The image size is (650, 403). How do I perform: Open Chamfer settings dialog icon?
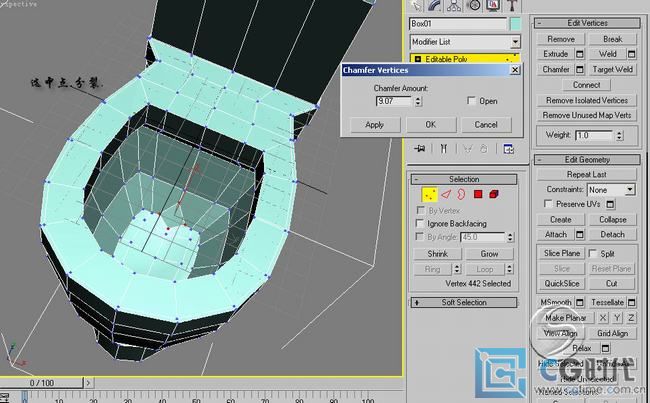[x=580, y=69]
